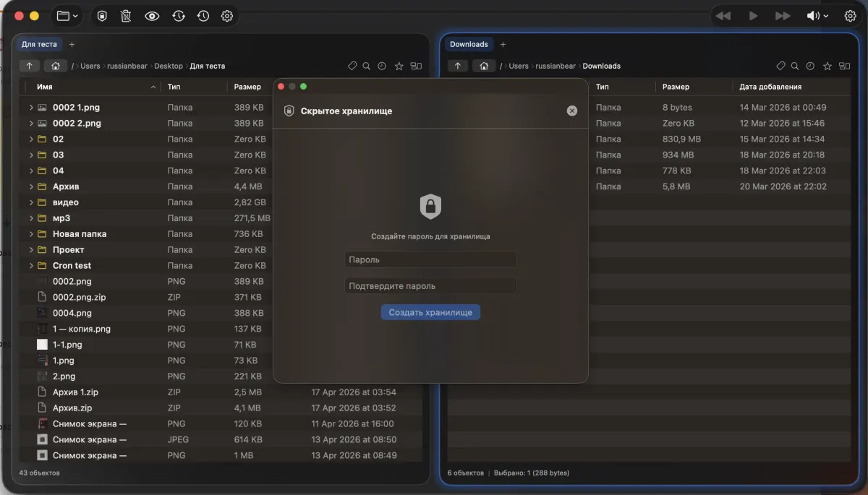Open the gear icon beside volume control
Screen dimensions: 868x495
coord(851,16)
